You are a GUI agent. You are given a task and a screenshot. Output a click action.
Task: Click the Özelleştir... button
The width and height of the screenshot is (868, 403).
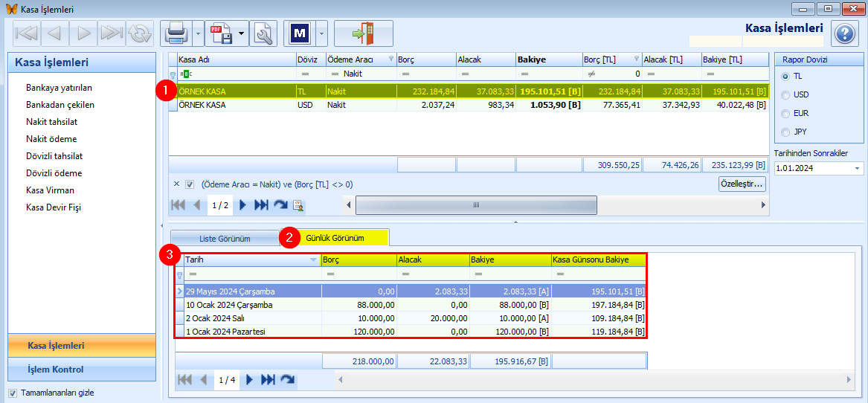pyautogui.click(x=742, y=184)
